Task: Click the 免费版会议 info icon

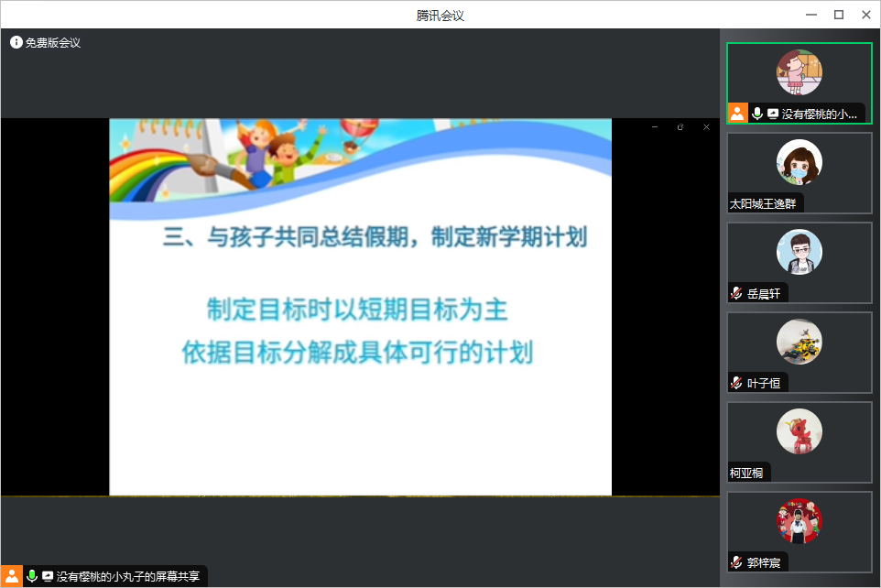Action: coord(16,42)
